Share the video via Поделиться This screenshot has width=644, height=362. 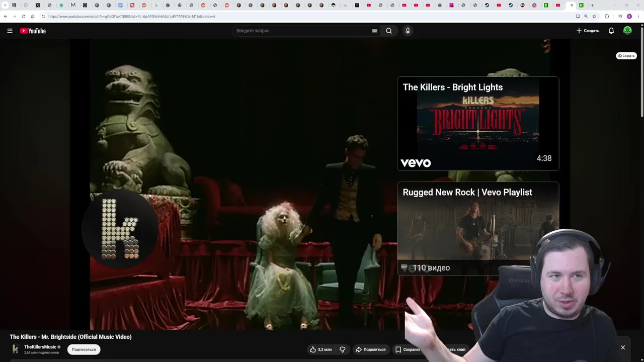click(x=370, y=349)
